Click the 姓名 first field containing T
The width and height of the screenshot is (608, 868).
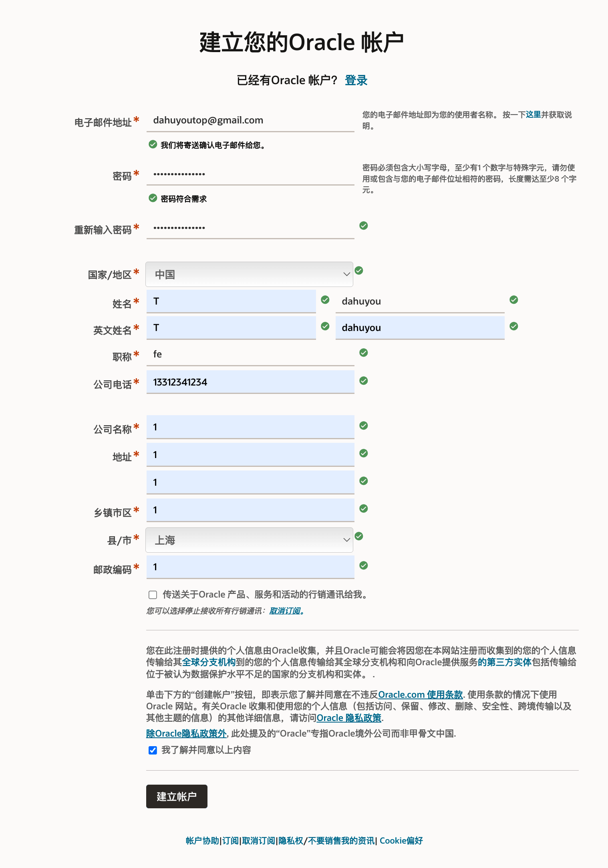tap(231, 301)
